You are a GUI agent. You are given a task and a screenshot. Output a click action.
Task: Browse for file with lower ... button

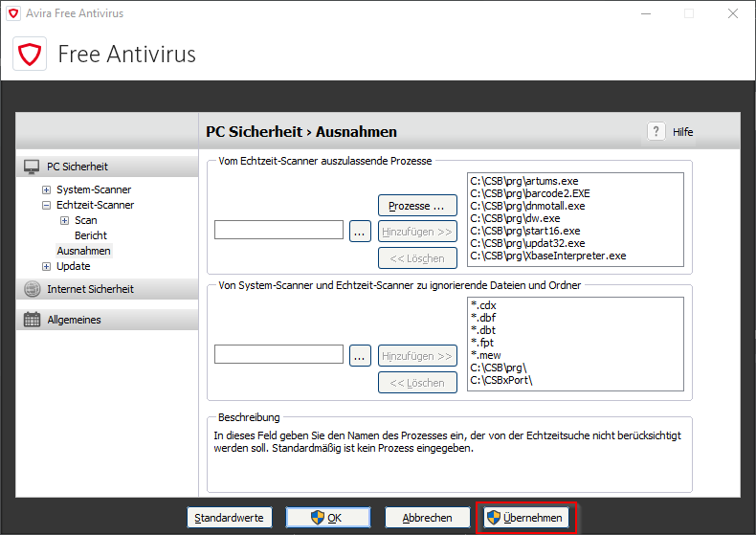point(360,356)
